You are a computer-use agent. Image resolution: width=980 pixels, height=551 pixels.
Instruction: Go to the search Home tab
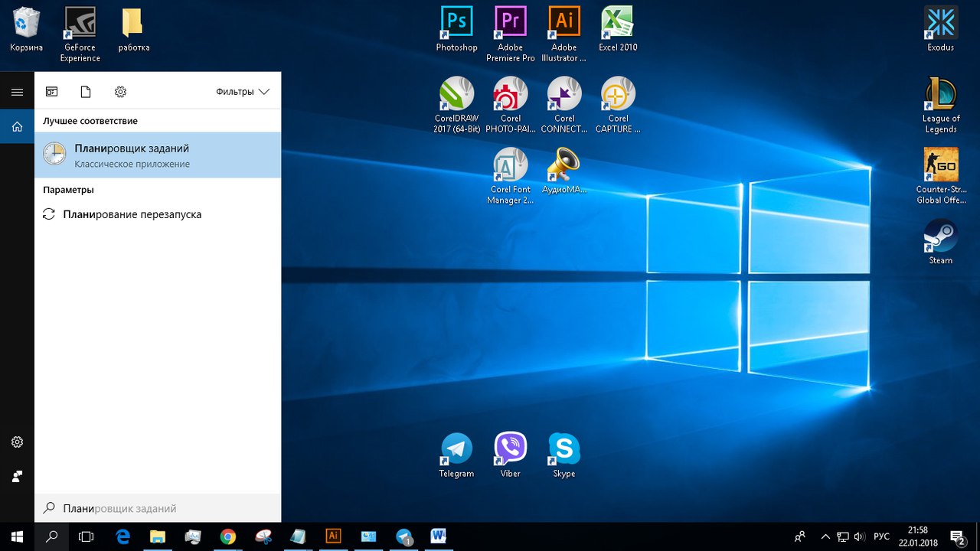tap(17, 126)
